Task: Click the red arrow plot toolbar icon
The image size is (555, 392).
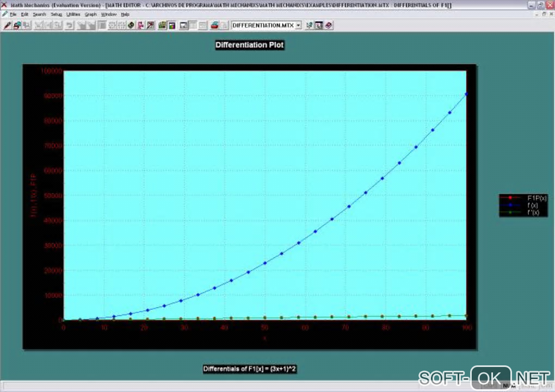Action: 150,25
